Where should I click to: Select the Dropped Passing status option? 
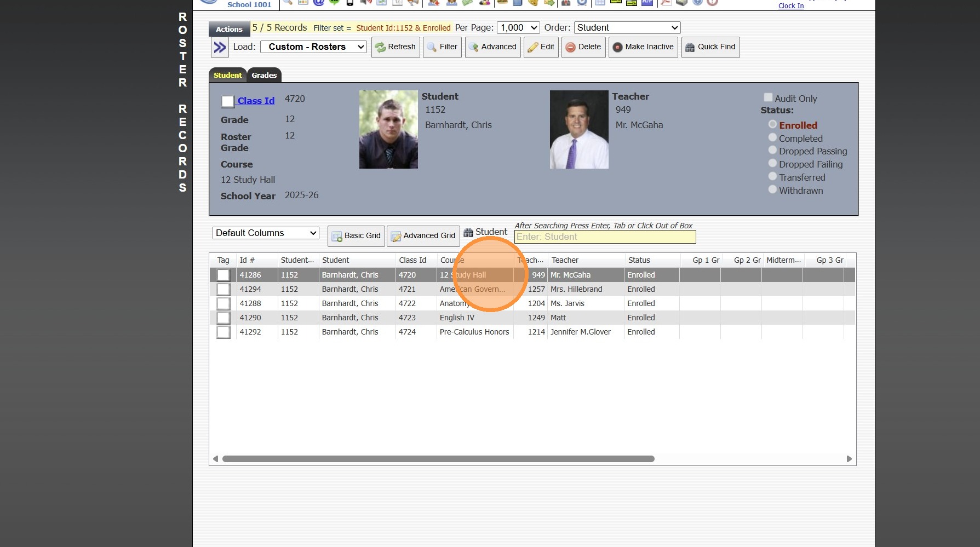point(772,150)
